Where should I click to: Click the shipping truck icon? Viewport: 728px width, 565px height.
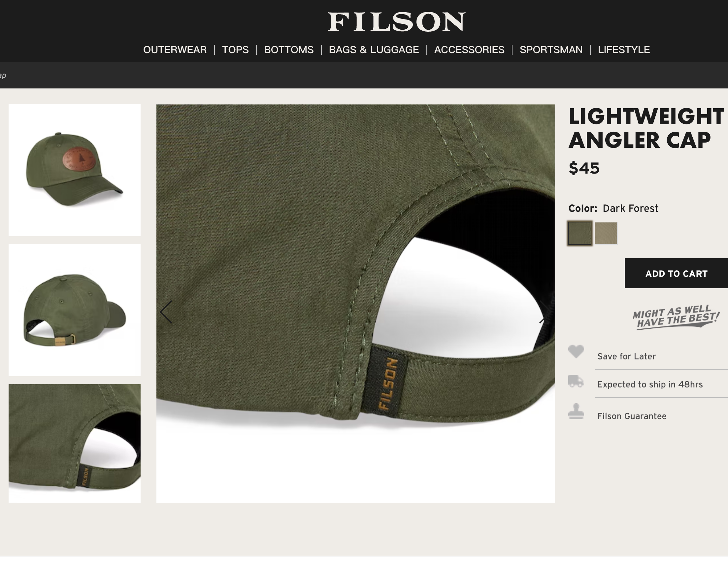[576, 381]
